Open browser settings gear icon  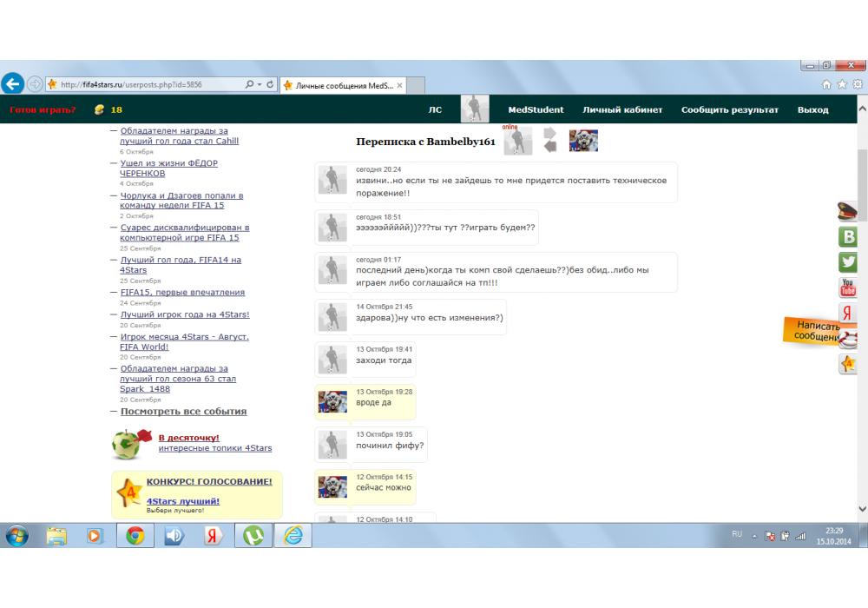coord(857,84)
